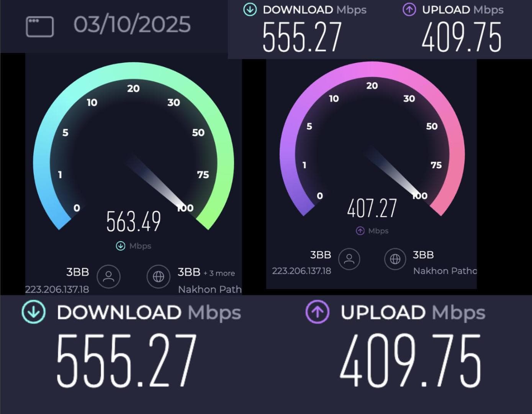Click the 407.27 speed reading
Viewport: 532px width, 414px height.
pyautogui.click(x=372, y=208)
